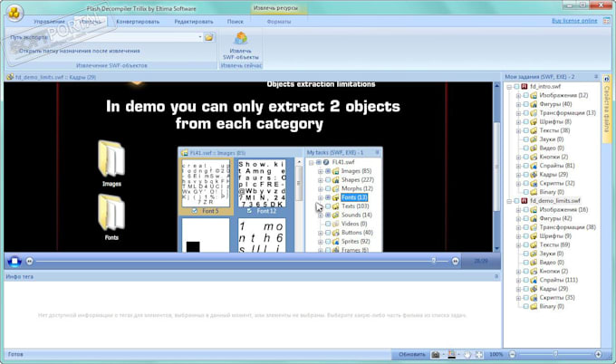Click folder icon of Звуки (0) under fd_intro.swf
Viewport: 616px width, 364px height.
534,139
